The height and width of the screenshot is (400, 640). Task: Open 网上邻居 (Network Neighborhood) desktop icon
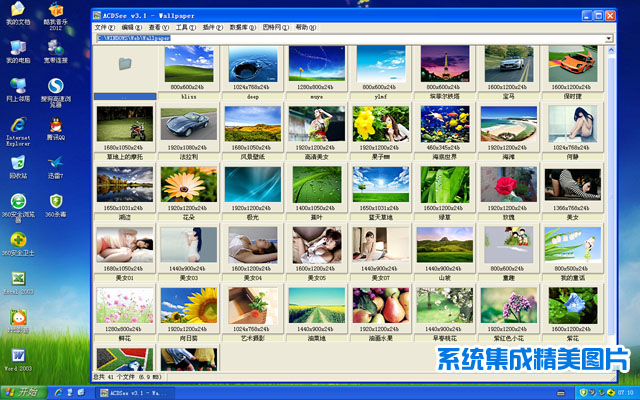pos(18,90)
